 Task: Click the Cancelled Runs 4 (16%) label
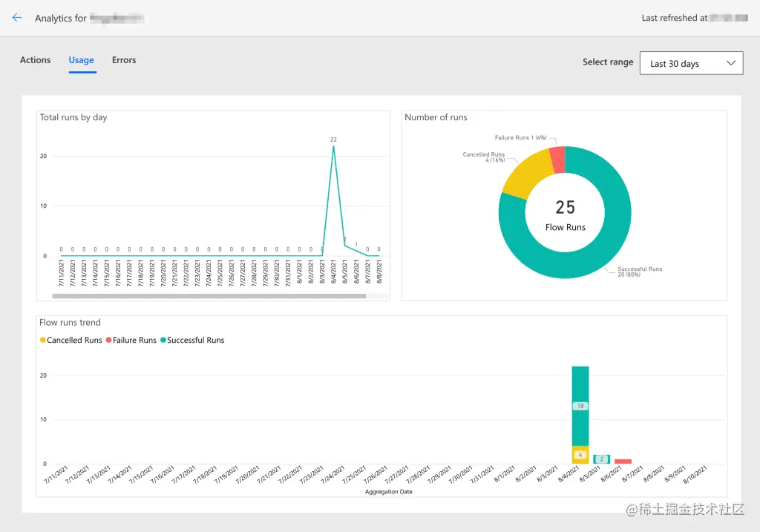(484, 157)
